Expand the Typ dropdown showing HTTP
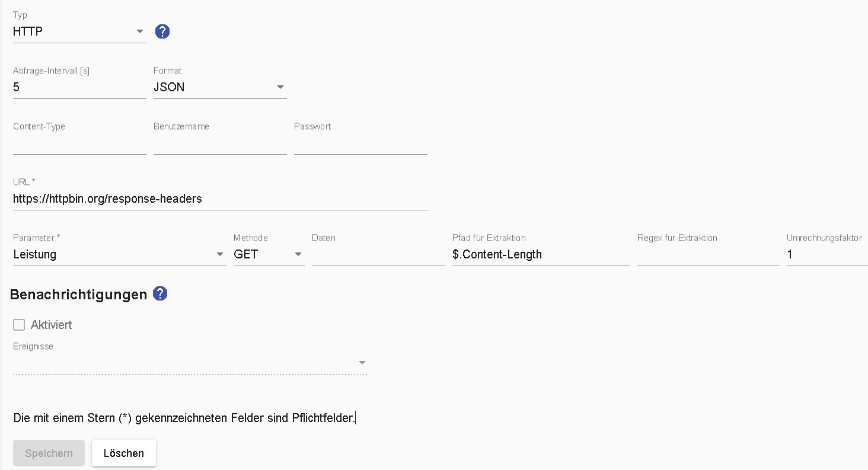Screen dimensions: 868x470 79,31
